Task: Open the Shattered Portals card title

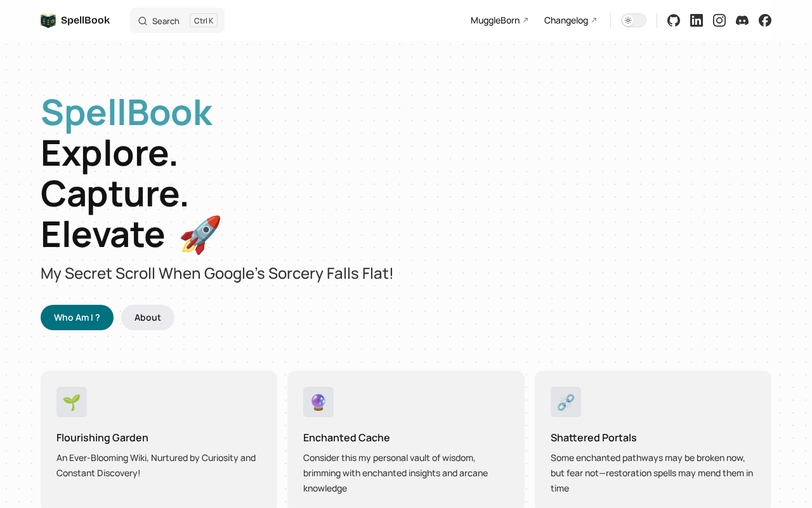Action: 593,438
